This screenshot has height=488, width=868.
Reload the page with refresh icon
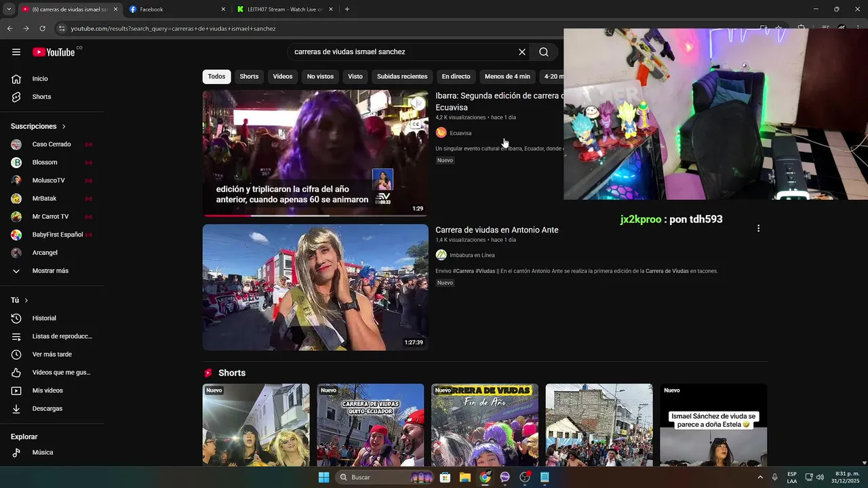coord(42,28)
